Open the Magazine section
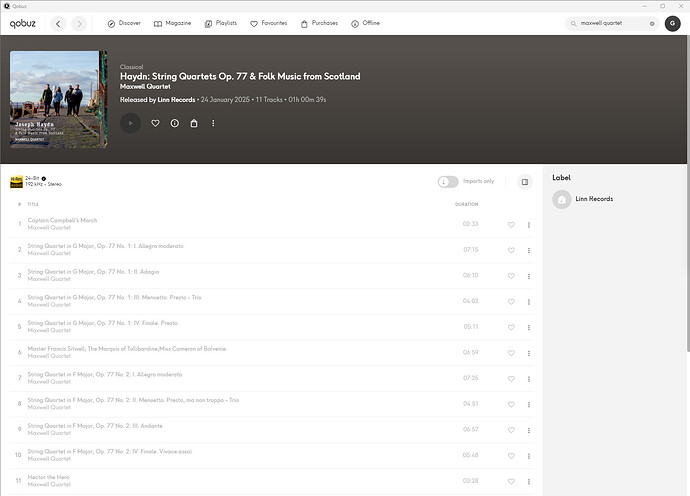690x496 pixels. (x=172, y=23)
